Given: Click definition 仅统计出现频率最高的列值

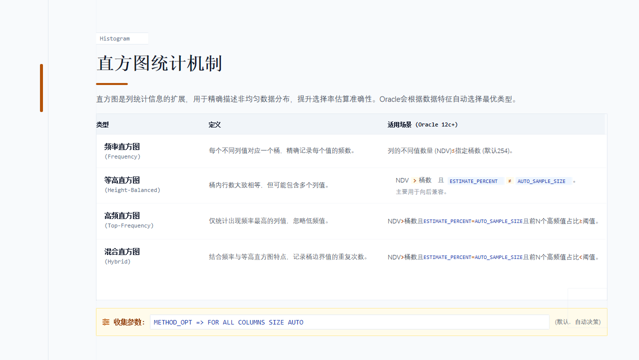Looking at the screenshot, I should (270, 221).
